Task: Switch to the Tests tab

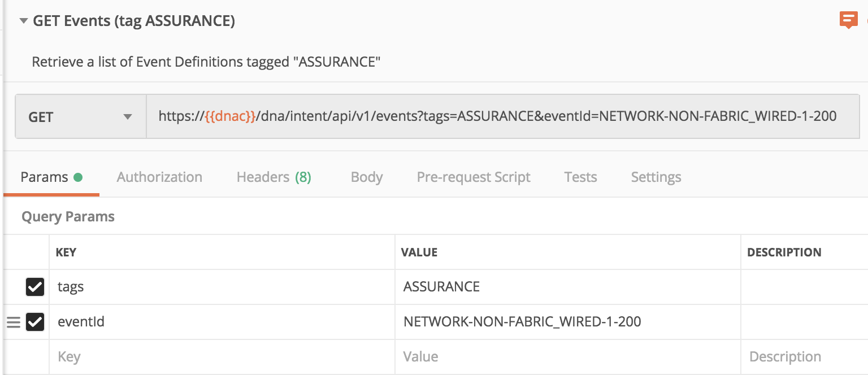Action: coord(580,177)
